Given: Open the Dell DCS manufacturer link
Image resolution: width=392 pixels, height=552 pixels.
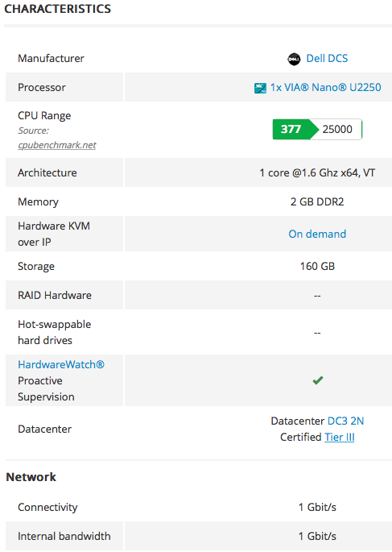Looking at the screenshot, I should [327, 59].
